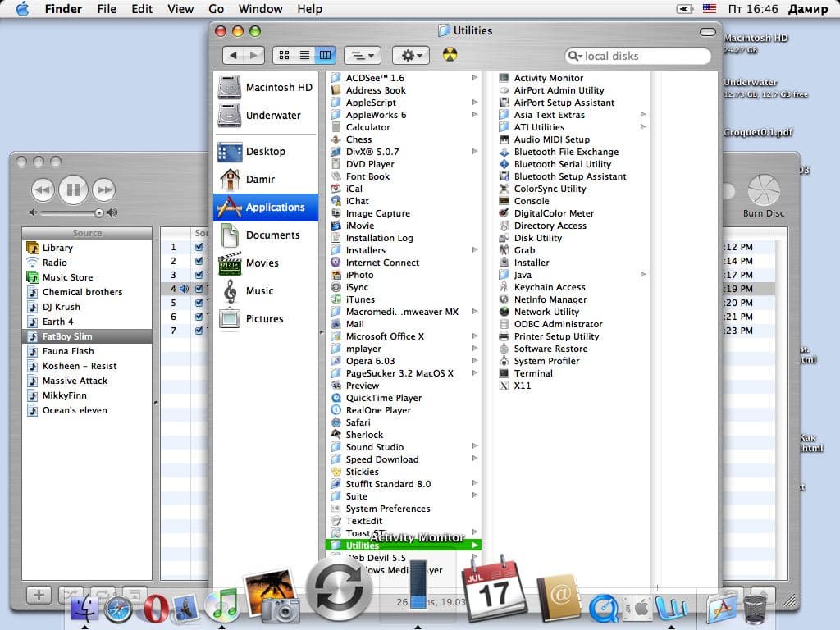This screenshot has width=840, height=630.
Task: Click the iTunes rewind button
Action: pos(43,189)
